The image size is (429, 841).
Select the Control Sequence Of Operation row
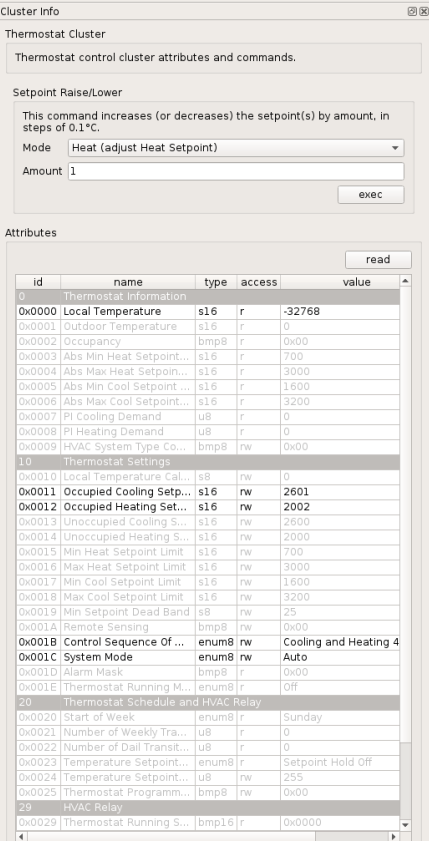(x=208, y=642)
